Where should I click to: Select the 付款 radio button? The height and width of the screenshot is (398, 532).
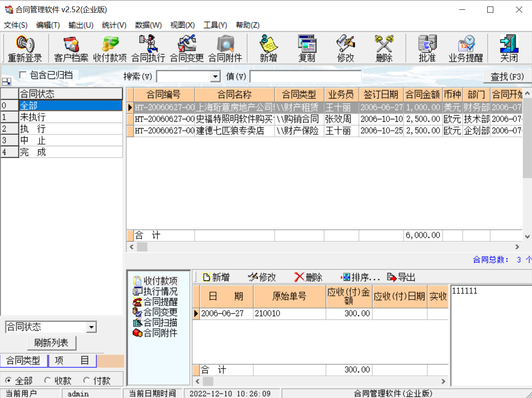click(x=88, y=380)
